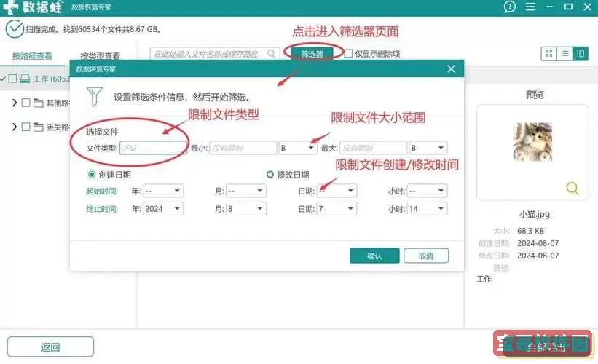Open the end time year 2024 dropdown
Viewport: 598px width, 364px height.
point(163,208)
